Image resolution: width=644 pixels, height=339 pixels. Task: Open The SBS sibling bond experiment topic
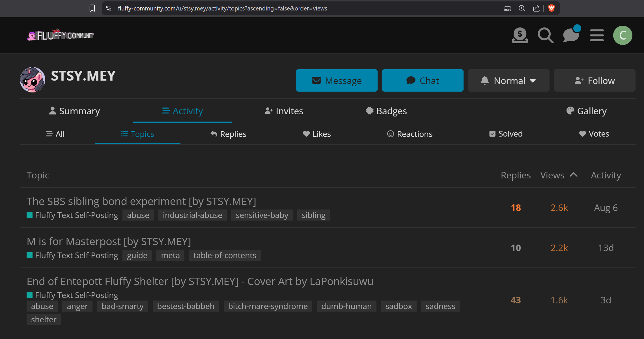click(x=141, y=201)
